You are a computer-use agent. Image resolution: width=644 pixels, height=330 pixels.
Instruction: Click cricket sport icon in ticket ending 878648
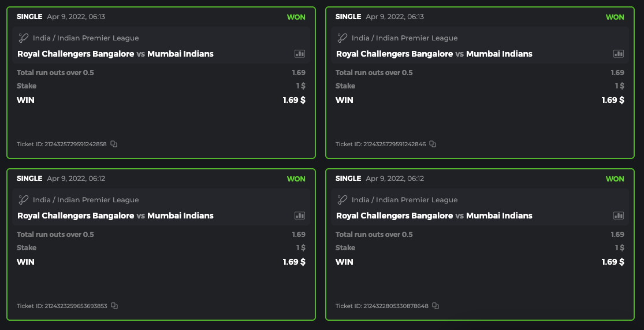[x=343, y=200]
